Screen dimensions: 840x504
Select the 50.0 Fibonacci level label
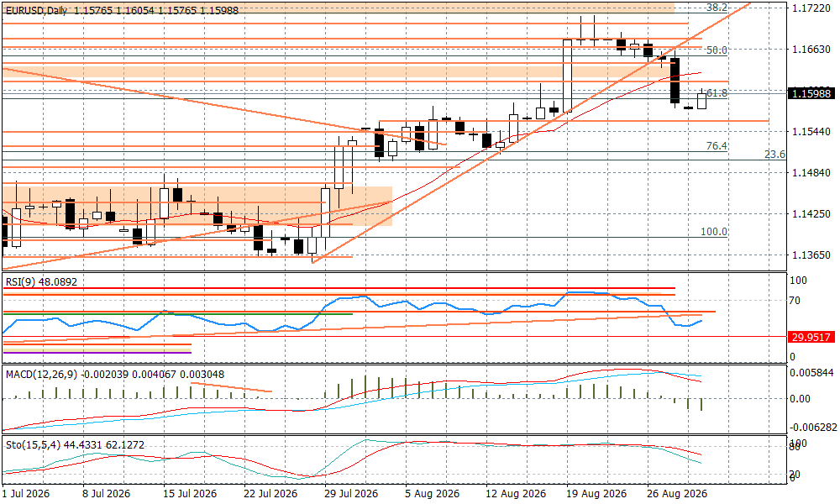pyautogui.click(x=717, y=50)
